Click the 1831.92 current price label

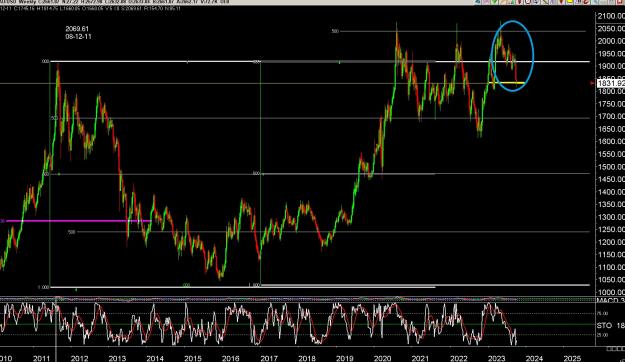click(x=611, y=83)
